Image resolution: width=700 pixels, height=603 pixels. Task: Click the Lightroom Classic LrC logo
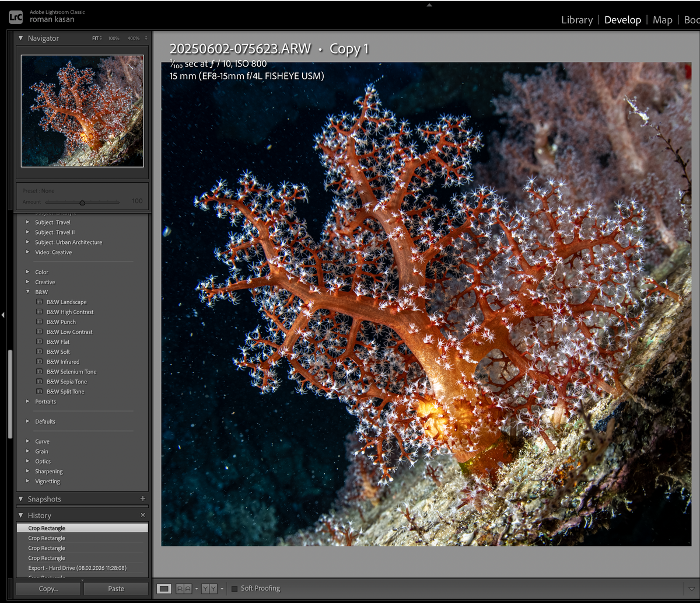click(x=16, y=17)
